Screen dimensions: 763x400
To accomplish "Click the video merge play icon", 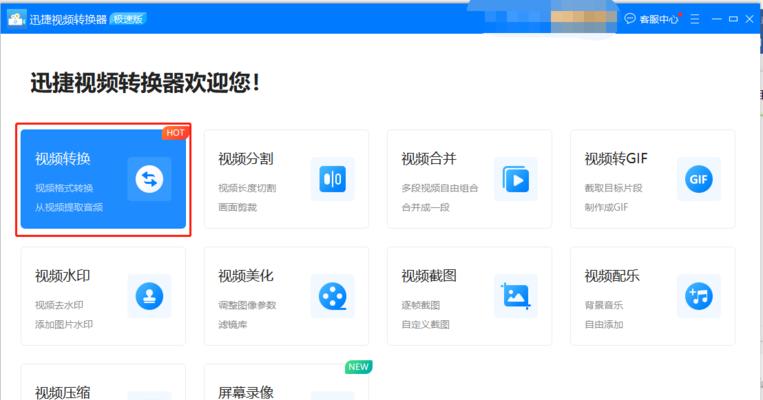I will (516, 179).
